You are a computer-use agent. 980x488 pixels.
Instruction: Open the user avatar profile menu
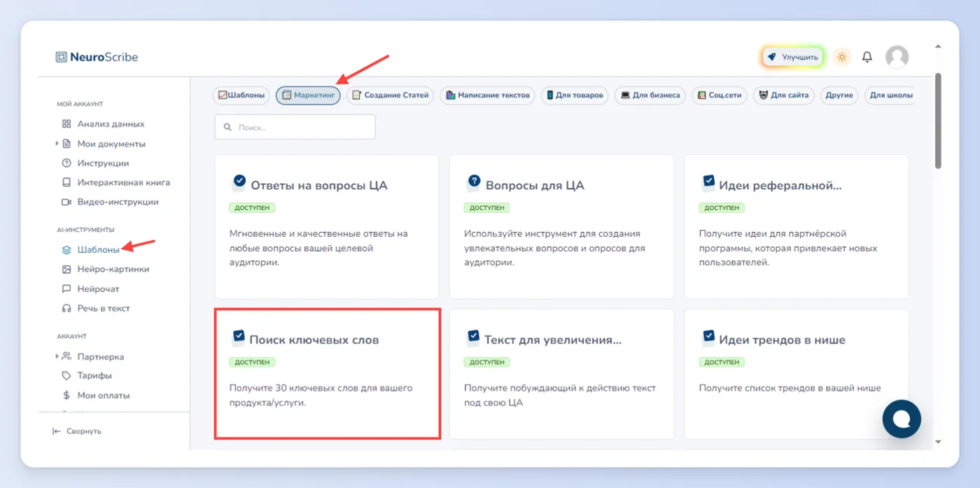[x=897, y=57]
